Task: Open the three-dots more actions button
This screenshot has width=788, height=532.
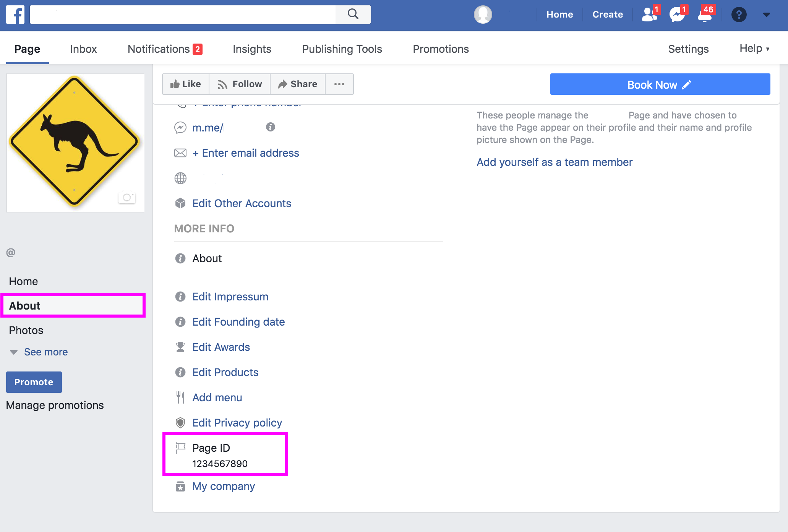Action: click(x=339, y=84)
